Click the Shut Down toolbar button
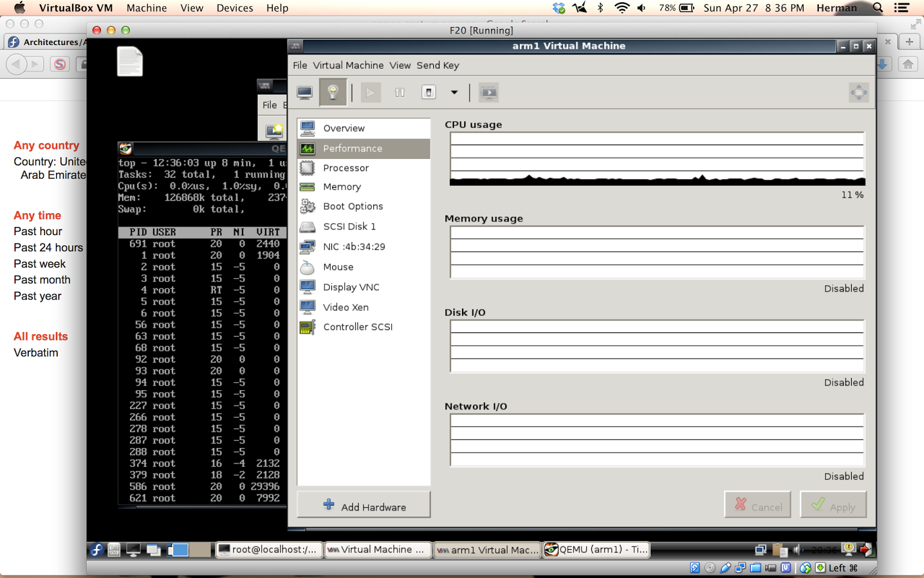Image resolution: width=924 pixels, height=578 pixels. click(429, 92)
